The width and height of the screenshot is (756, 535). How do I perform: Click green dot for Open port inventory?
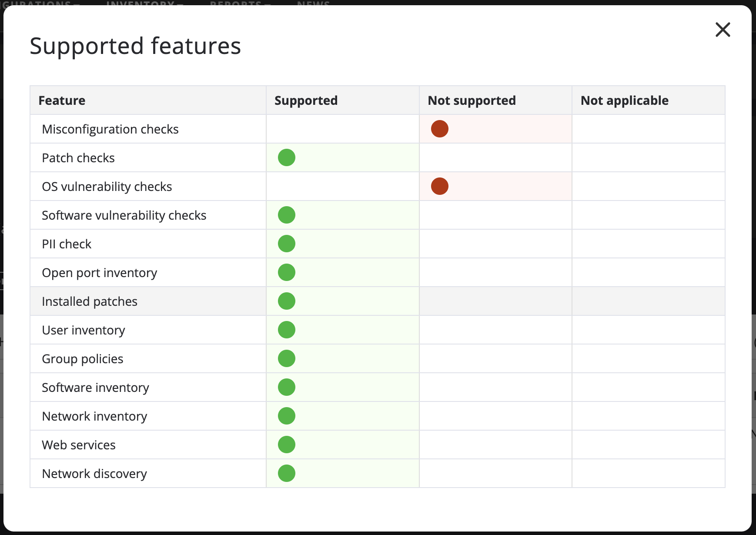(x=286, y=272)
